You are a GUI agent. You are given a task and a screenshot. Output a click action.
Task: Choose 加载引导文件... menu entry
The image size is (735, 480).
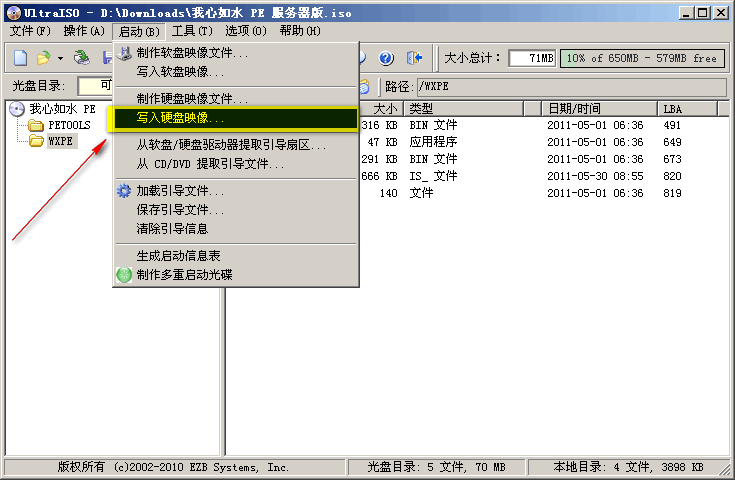(236, 191)
